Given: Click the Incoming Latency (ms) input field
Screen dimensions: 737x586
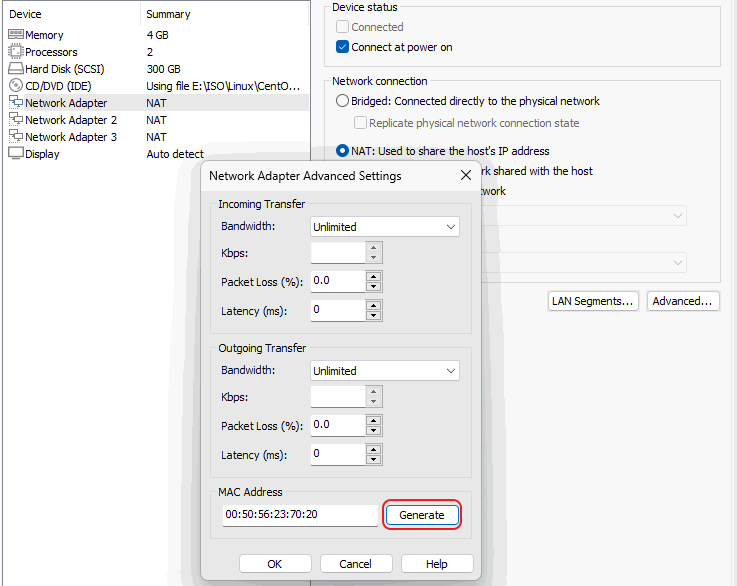Looking at the screenshot, I should coord(337,311).
